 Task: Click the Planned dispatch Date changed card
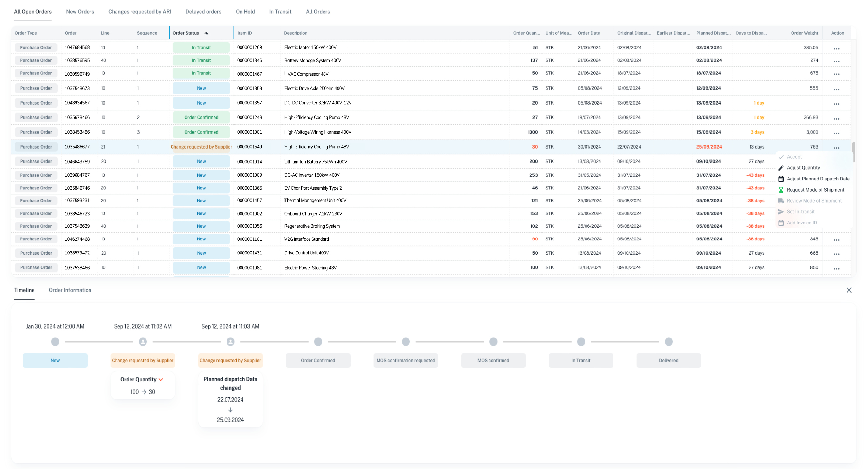click(x=230, y=399)
